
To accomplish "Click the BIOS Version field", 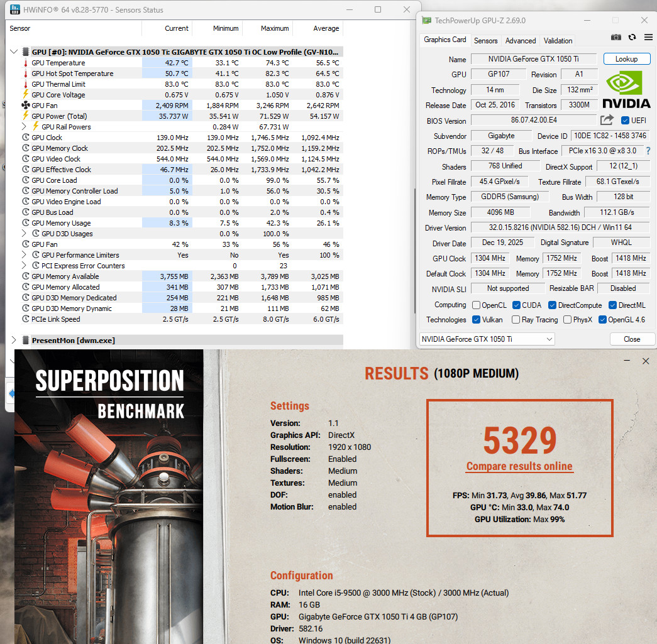I will [x=533, y=120].
